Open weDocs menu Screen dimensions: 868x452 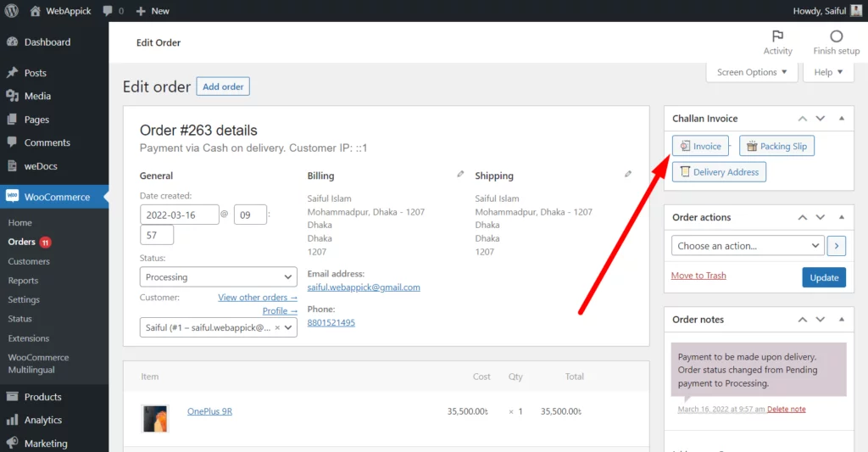54,165
